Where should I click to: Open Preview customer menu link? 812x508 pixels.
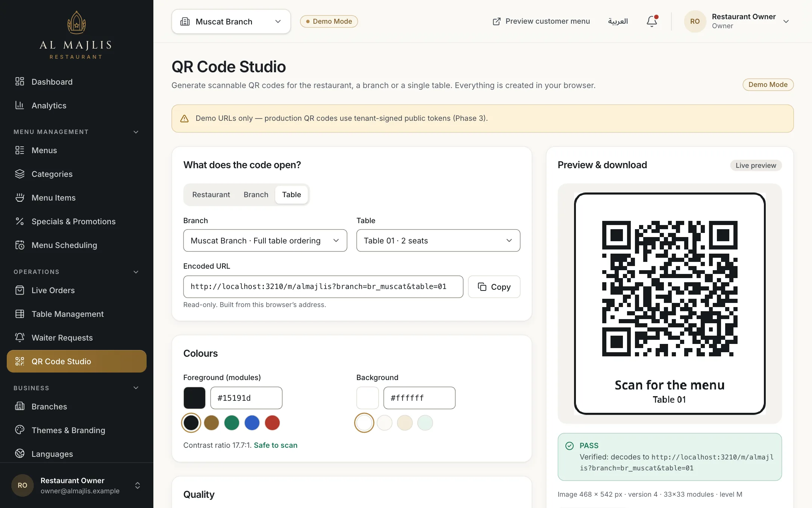[541, 21]
